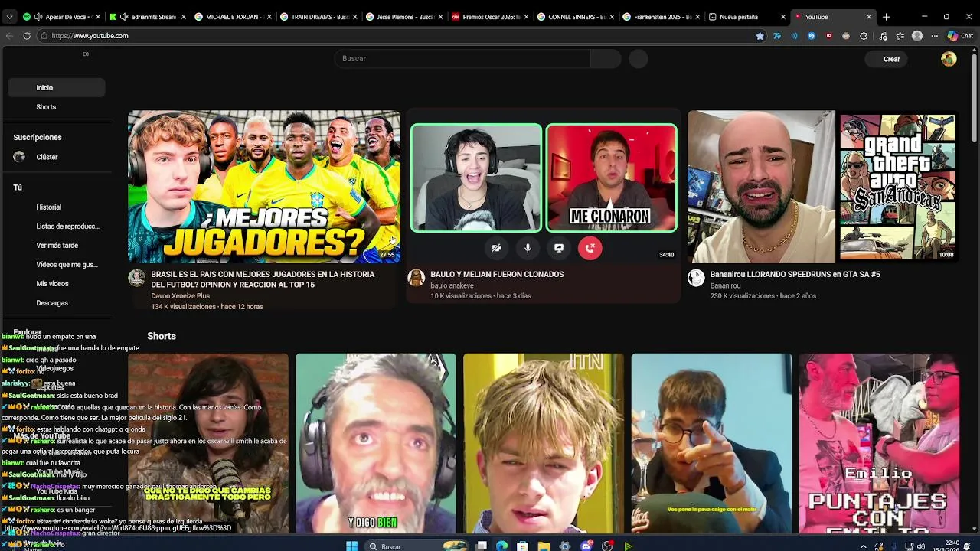Viewport: 980px width, 551px height.
Task: Select Shorts in the YouTube sidebar
Action: 57,107
